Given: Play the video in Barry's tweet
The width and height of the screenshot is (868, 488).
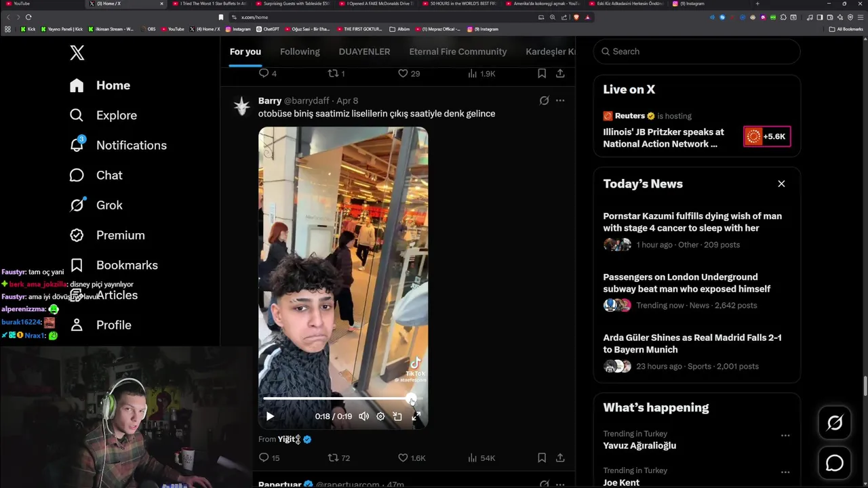Looking at the screenshot, I should pyautogui.click(x=270, y=416).
